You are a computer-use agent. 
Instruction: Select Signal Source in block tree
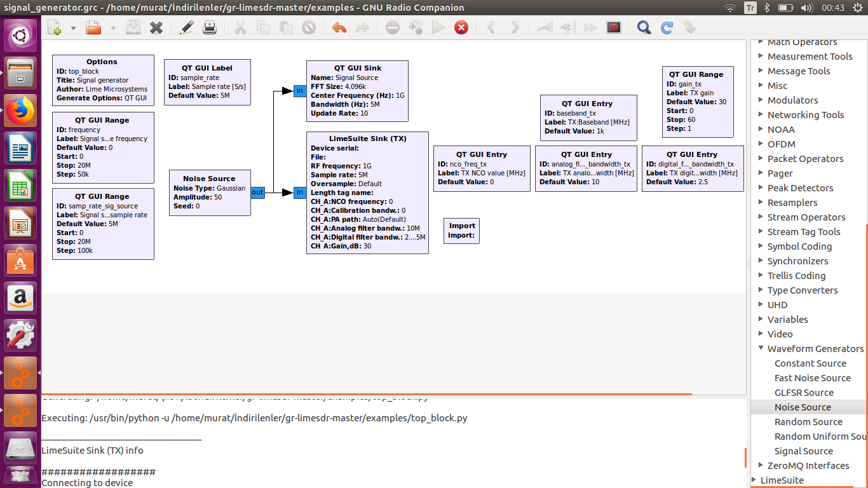[803, 451]
